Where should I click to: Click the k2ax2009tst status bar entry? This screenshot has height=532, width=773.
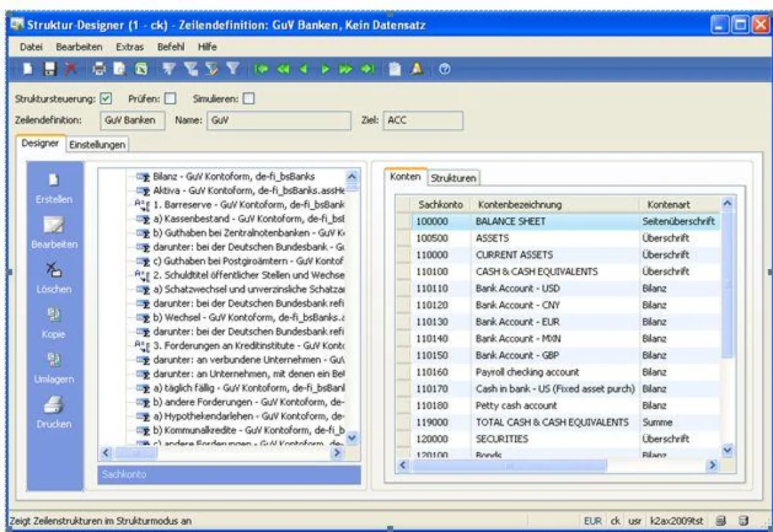[677, 521]
